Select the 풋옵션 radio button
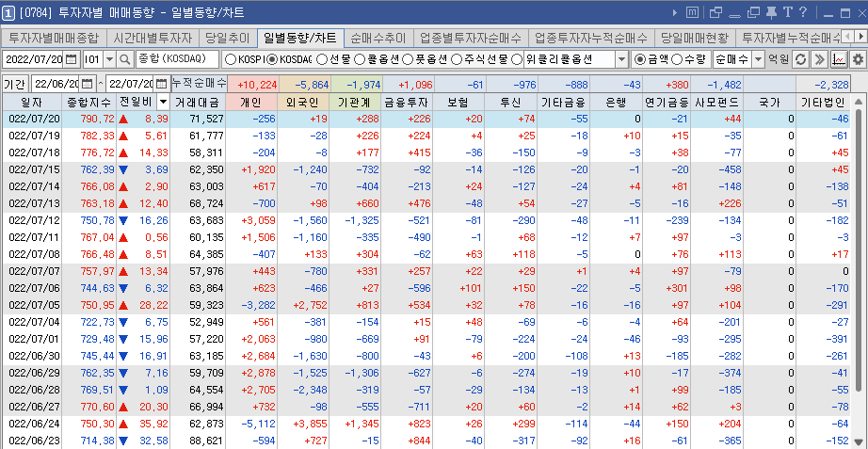The height and width of the screenshot is (449, 868). (x=407, y=59)
